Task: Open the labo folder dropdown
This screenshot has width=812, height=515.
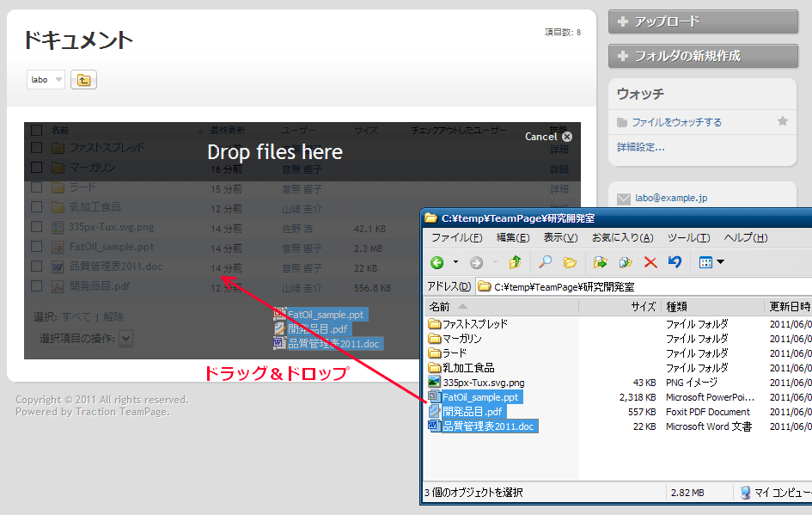Action: click(46, 80)
